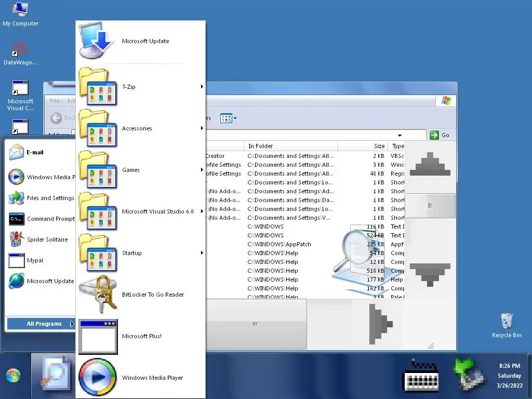Open Files and Settings Transfer wizard
Image resolution: width=532 pixels, height=399 pixels.
click(x=41, y=198)
